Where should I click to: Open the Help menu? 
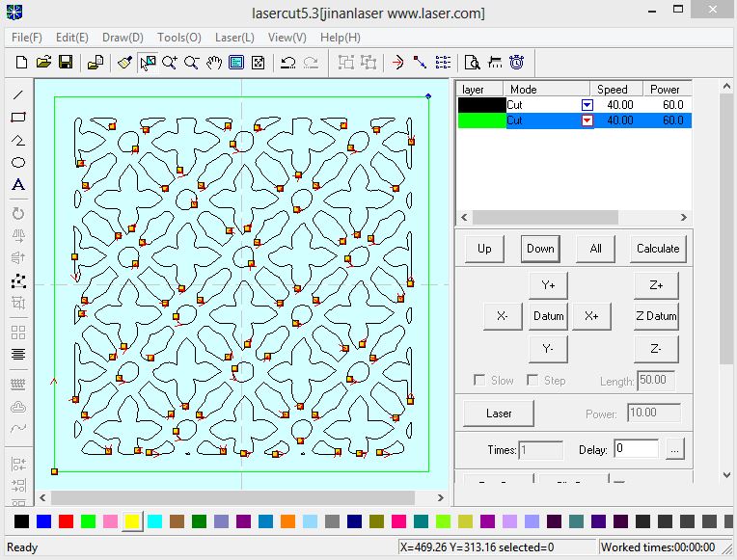coord(341,38)
